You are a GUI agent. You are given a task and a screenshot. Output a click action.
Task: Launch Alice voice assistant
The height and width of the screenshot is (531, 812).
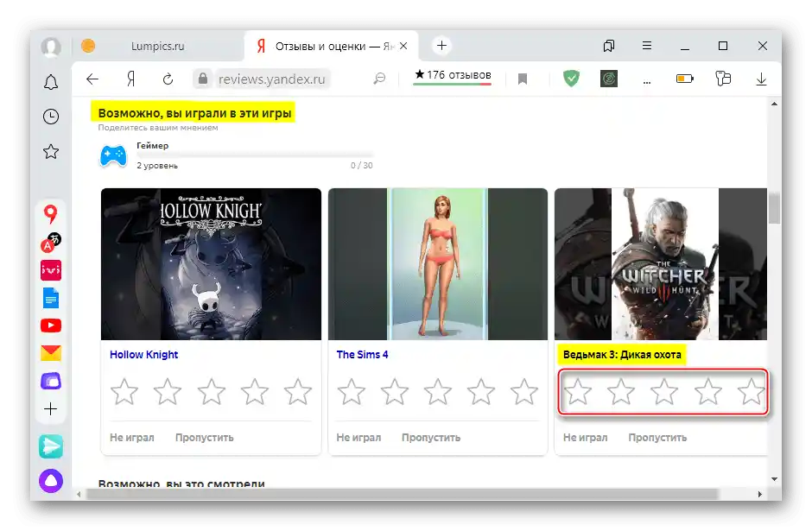[x=51, y=481]
